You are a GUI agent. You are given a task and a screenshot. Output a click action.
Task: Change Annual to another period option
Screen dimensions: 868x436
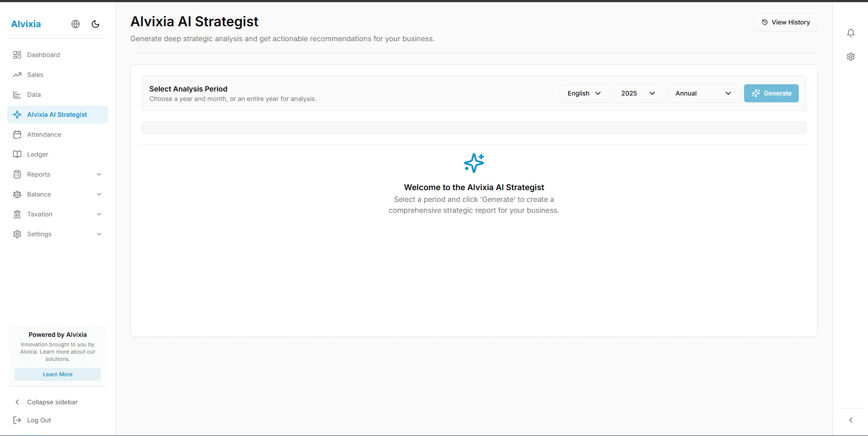click(703, 93)
